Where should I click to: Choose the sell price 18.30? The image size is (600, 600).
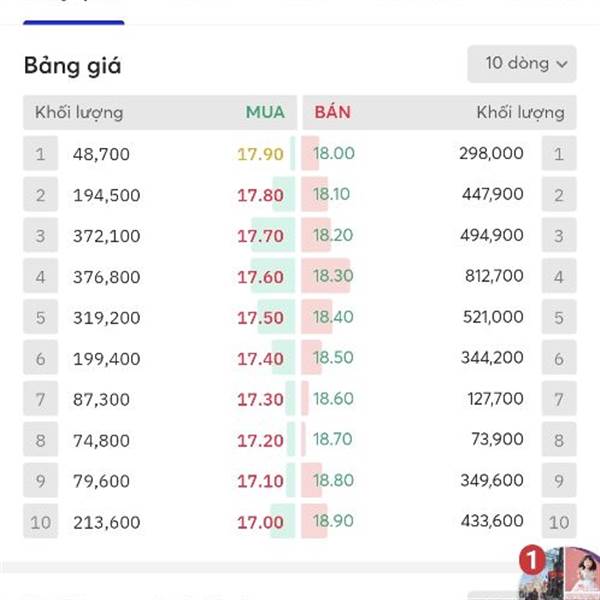pos(333,276)
